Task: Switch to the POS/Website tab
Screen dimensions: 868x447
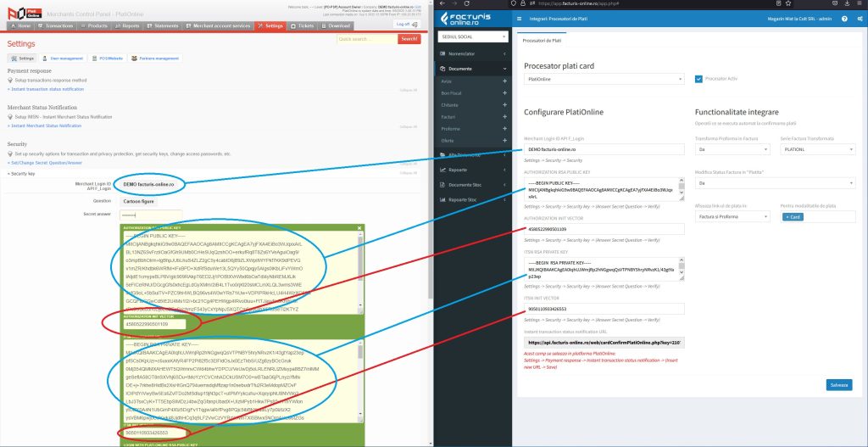Action: (108, 59)
